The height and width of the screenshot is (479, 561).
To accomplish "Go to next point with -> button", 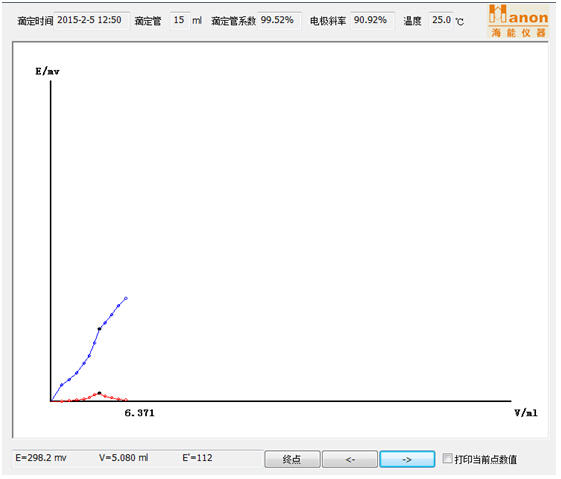I will click(407, 459).
